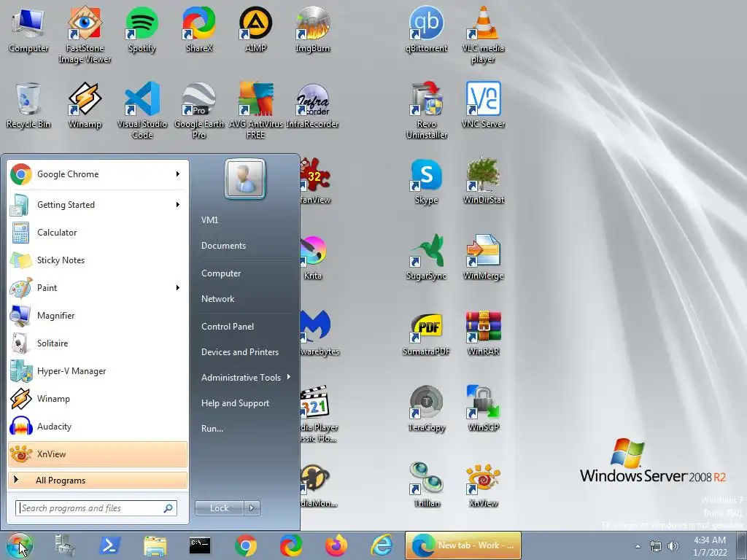The image size is (747, 560).
Task: Click the WinMerge desktop icon
Action: pos(483,256)
